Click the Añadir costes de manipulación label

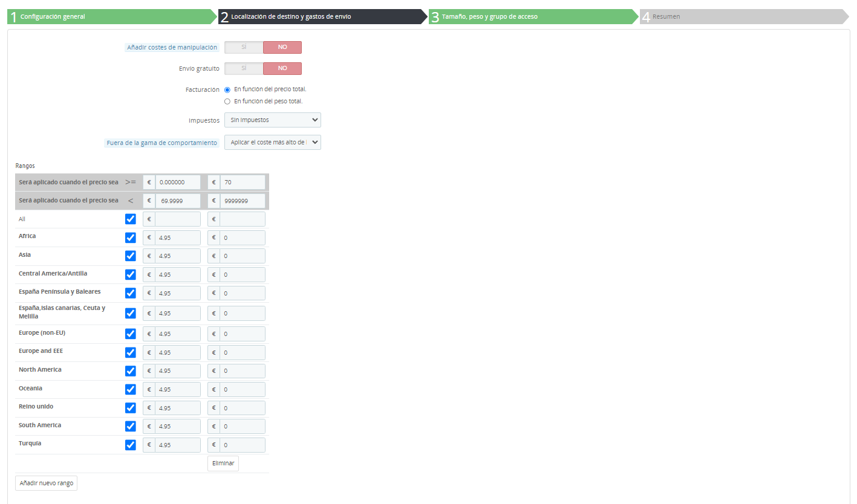click(172, 47)
